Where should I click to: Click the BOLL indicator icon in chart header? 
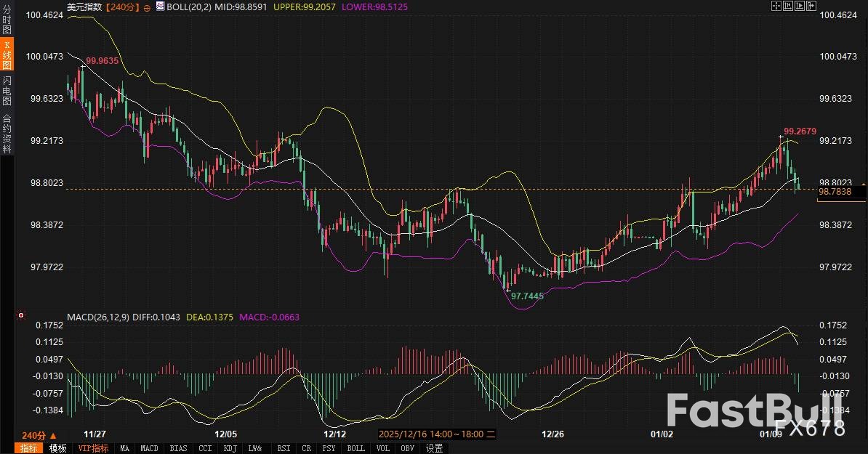coord(160,7)
